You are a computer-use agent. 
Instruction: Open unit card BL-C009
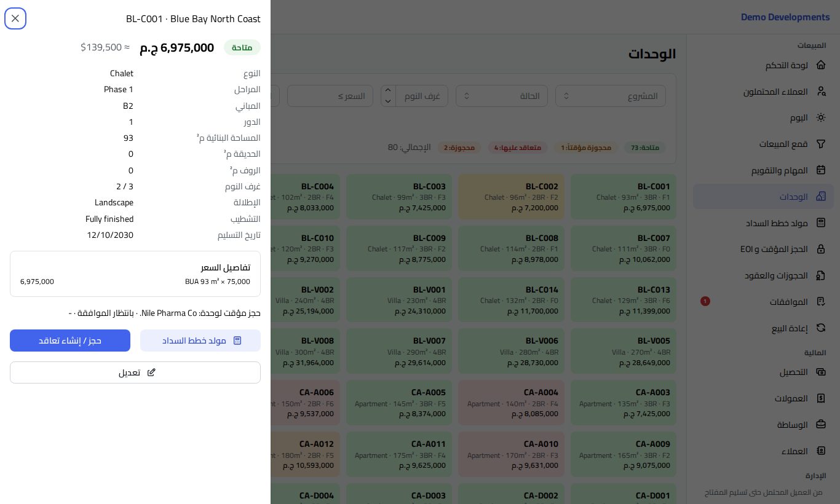point(399,248)
